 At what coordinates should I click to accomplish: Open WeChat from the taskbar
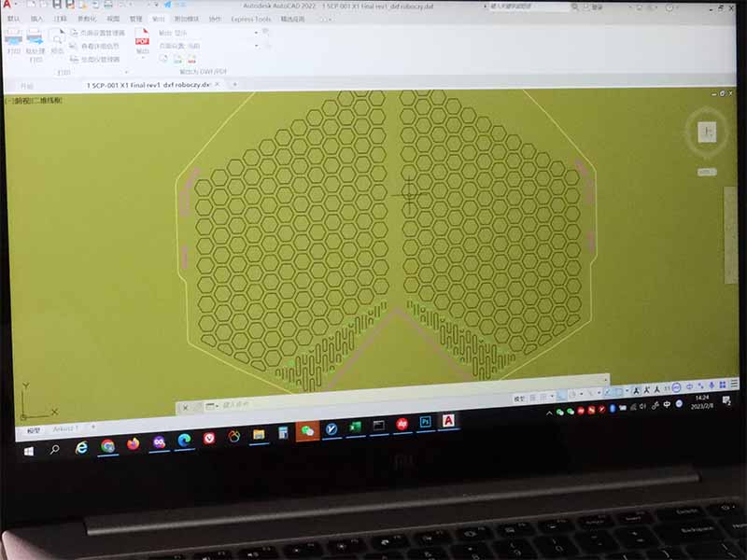tap(306, 430)
